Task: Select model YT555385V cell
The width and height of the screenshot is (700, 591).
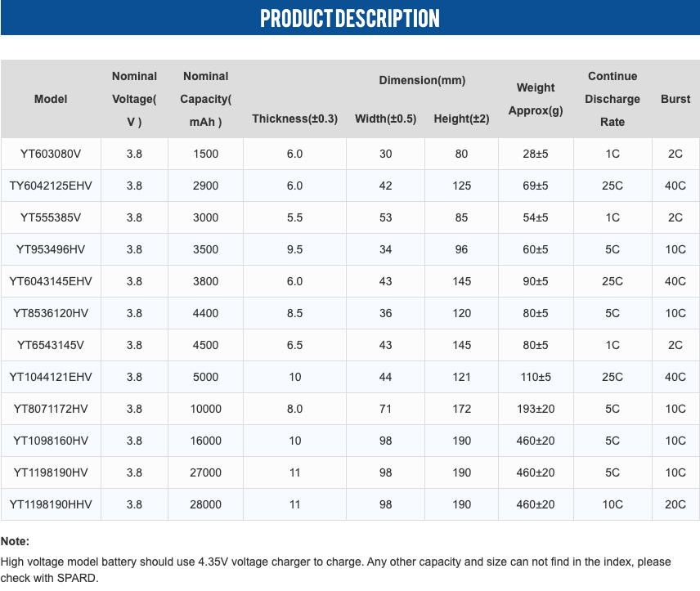Action: point(51,217)
